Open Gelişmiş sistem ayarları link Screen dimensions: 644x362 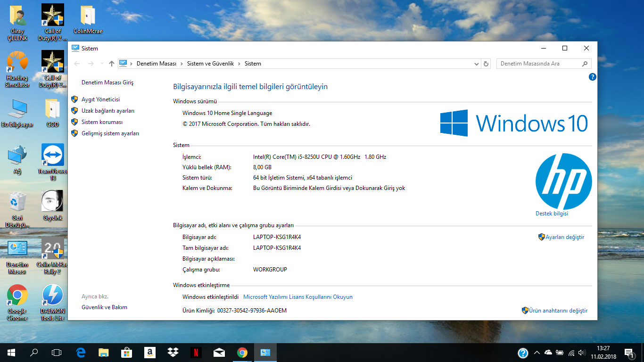pyautogui.click(x=110, y=133)
